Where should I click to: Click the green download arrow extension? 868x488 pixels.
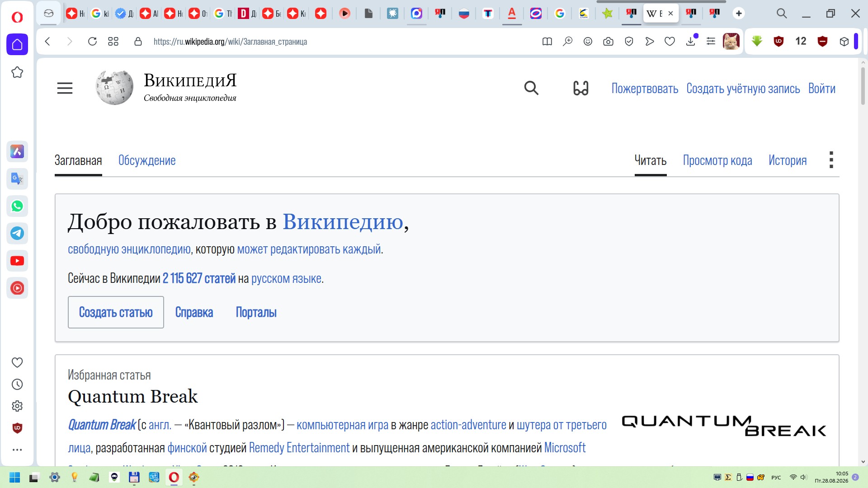click(x=757, y=42)
